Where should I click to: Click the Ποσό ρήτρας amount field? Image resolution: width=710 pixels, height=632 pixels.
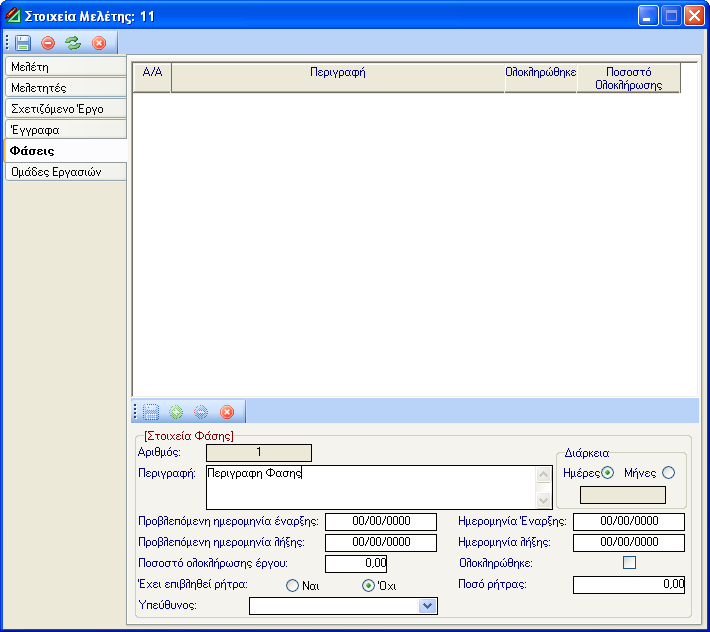click(629, 585)
